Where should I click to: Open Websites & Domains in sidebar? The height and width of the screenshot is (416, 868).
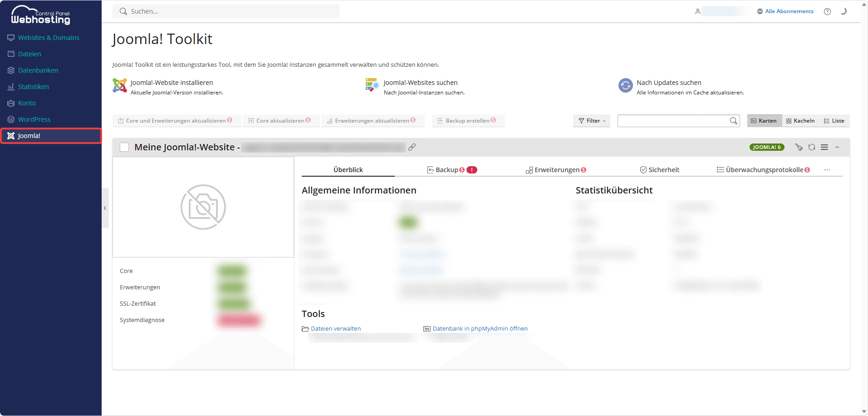[x=49, y=38]
